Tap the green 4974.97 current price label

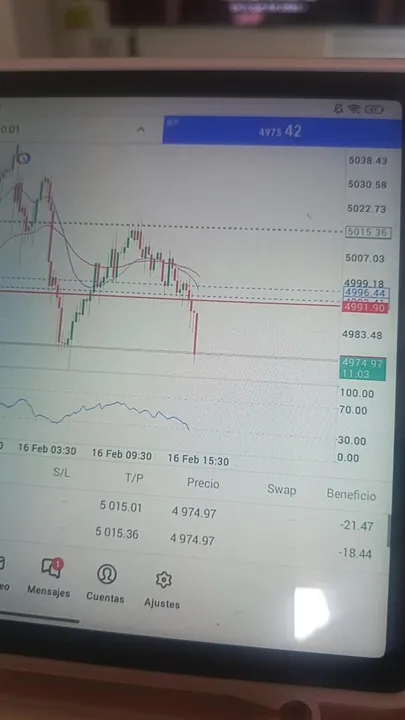362,369
